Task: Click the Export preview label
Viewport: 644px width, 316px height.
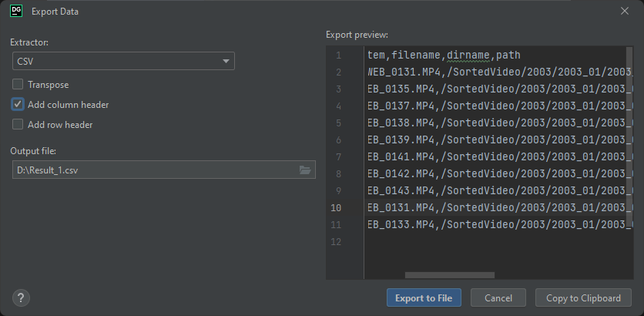Action: pos(357,35)
